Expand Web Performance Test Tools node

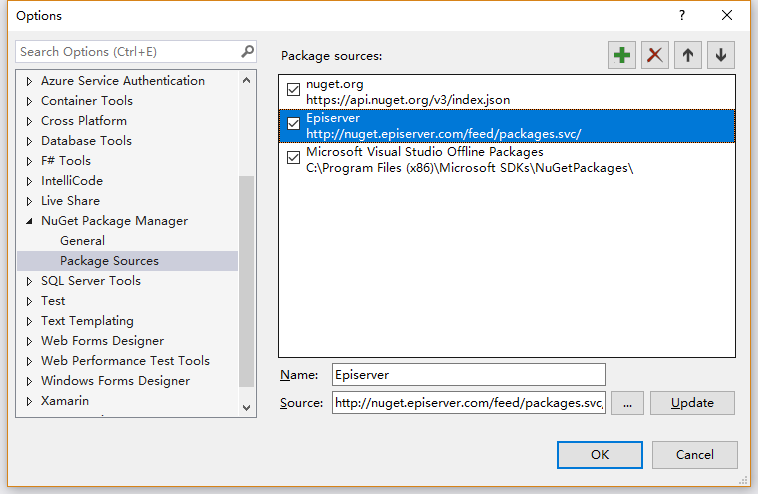(29, 361)
